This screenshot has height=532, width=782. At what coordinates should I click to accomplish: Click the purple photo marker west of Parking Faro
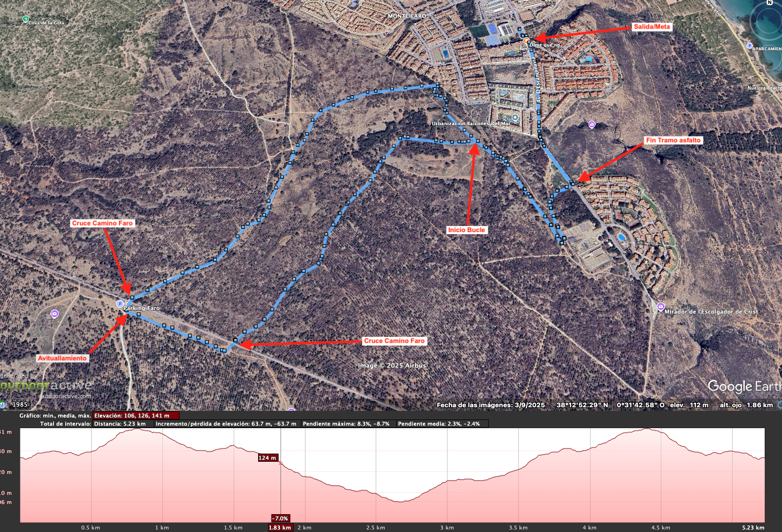pyautogui.click(x=54, y=314)
